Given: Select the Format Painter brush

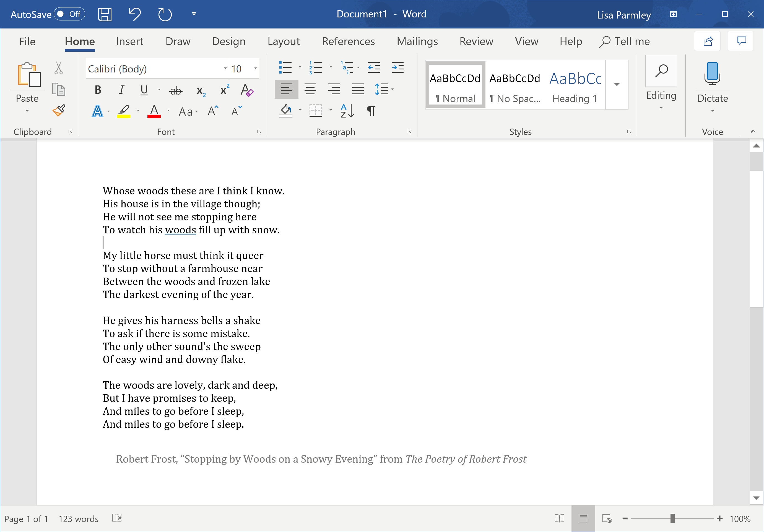Looking at the screenshot, I should pos(59,110).
